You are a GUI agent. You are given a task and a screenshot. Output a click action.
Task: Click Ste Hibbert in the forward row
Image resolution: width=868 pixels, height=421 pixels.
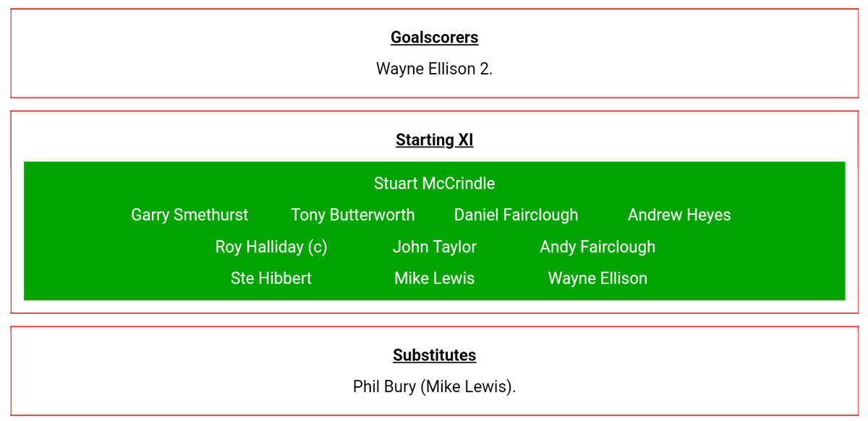(x=271, y=278)
